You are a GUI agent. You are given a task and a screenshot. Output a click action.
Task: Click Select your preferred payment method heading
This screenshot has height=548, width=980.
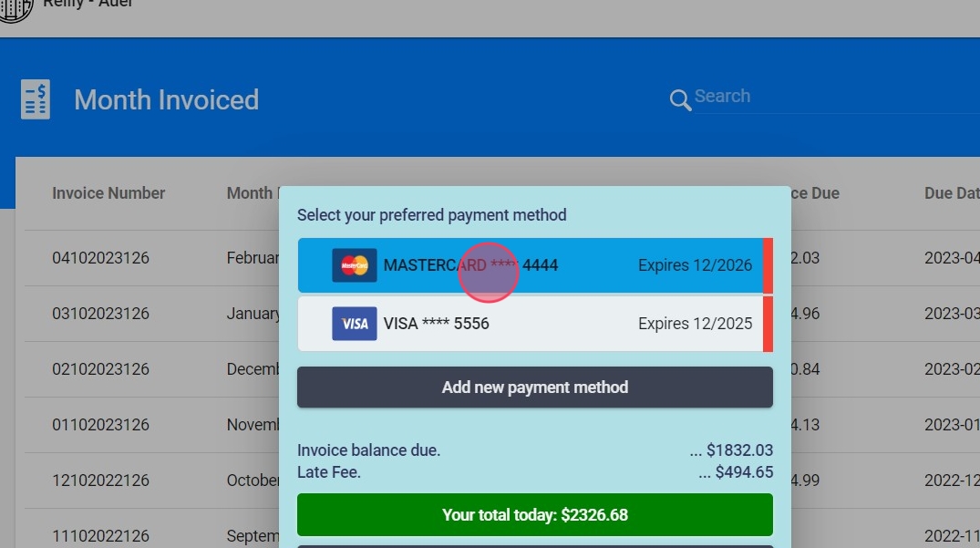click(432, 215)
